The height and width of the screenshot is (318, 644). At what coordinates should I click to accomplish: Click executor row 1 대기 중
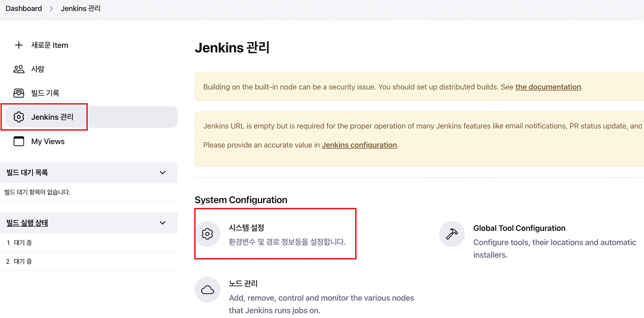tap(89, 243)
